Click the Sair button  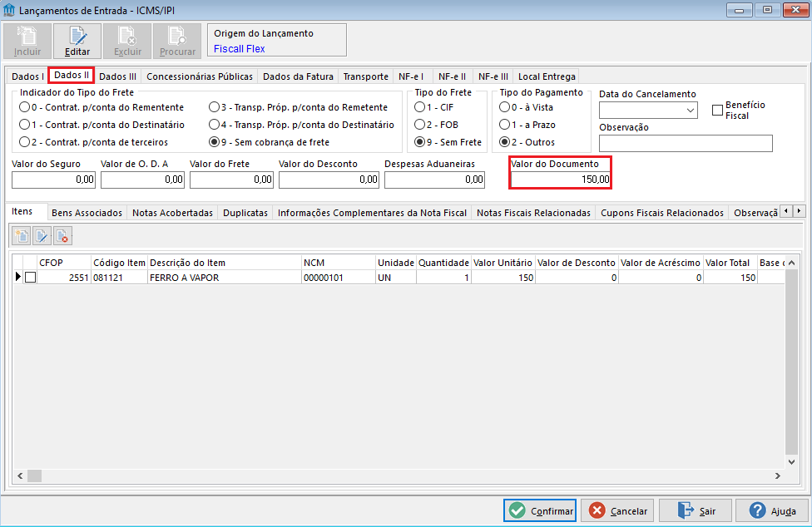[695, 511]
